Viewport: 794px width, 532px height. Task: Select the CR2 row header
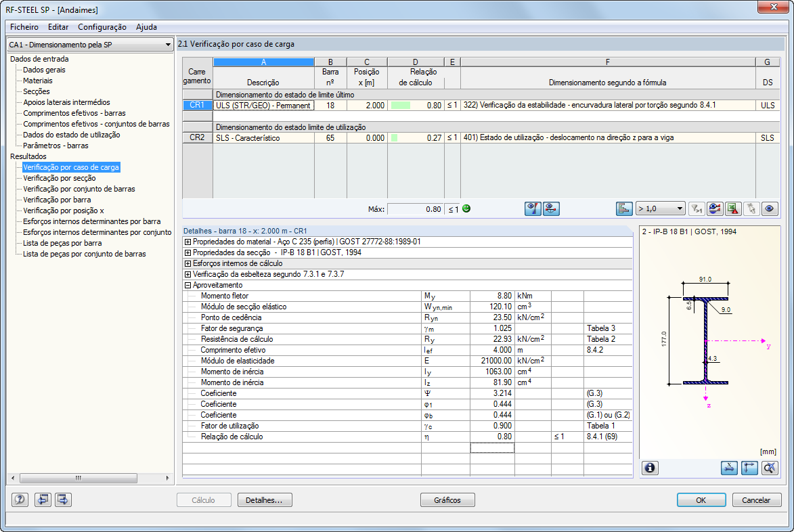point(197,137)
